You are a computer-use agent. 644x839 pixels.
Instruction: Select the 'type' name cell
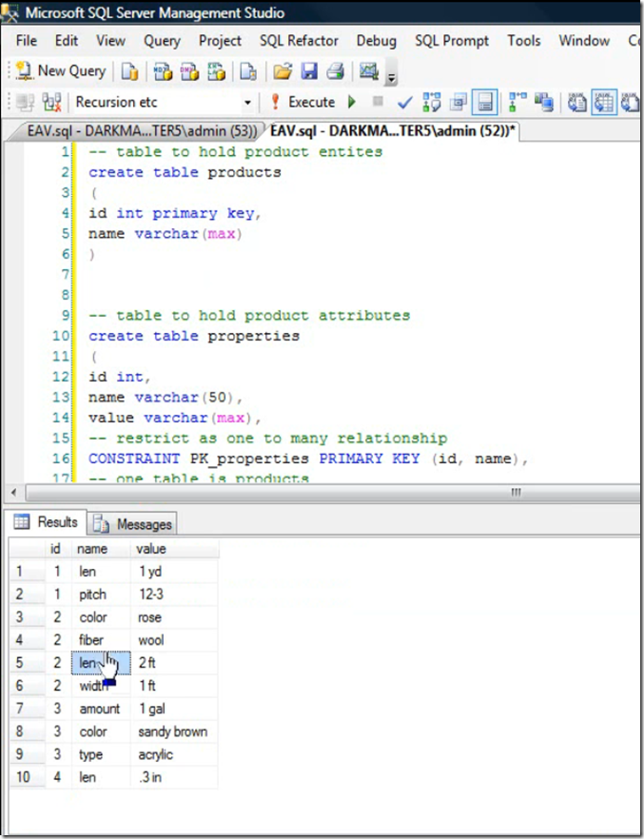click(x=101, y=754)
